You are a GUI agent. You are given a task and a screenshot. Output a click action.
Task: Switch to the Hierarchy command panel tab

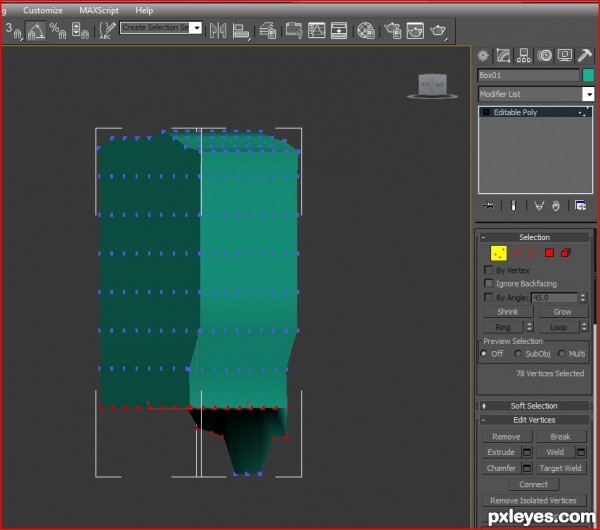[x=523, y=56]
